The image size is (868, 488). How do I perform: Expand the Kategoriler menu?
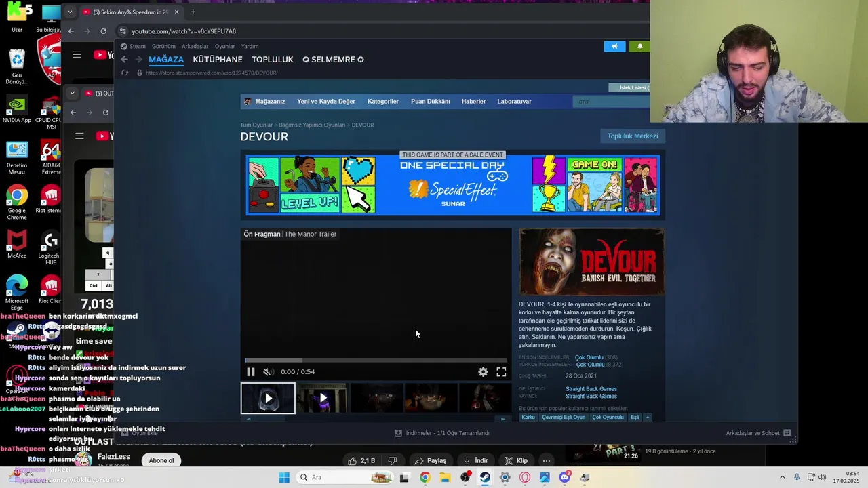click(383, 101)
